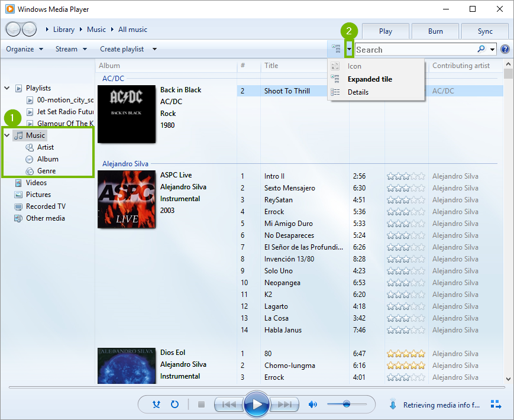The height and width of the screenshot is (420, 514).
Task: Adjust the volume slider
Action: coord(348,404)
